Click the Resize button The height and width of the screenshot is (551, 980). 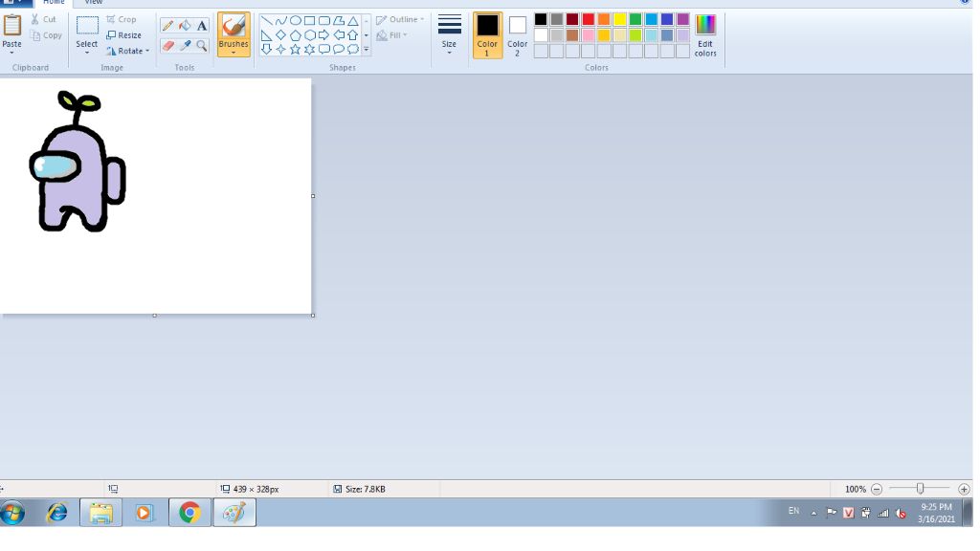[x=123, y=35]
